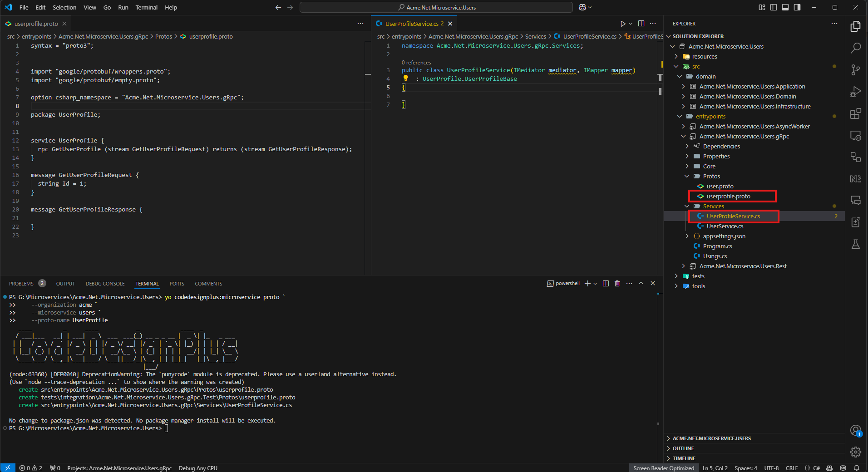
Task: Open the Terminal menu
Action: coord(146,7)
